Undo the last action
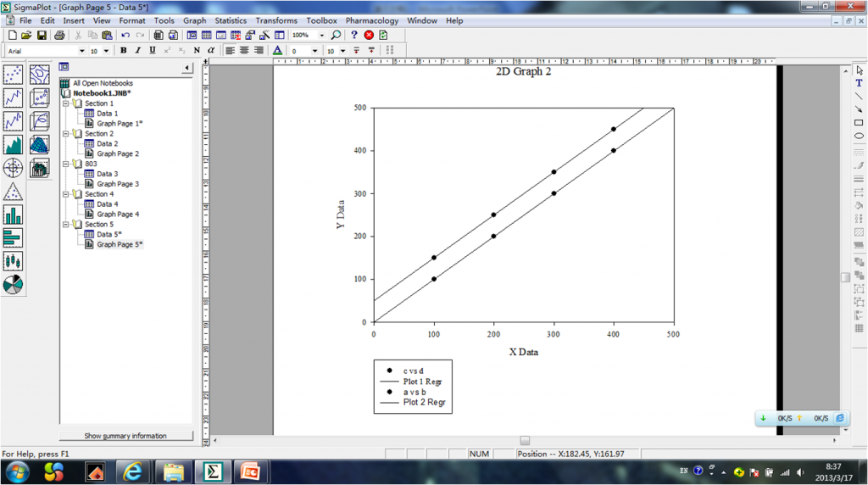This screenshot has width=868, height=485. 125,36
